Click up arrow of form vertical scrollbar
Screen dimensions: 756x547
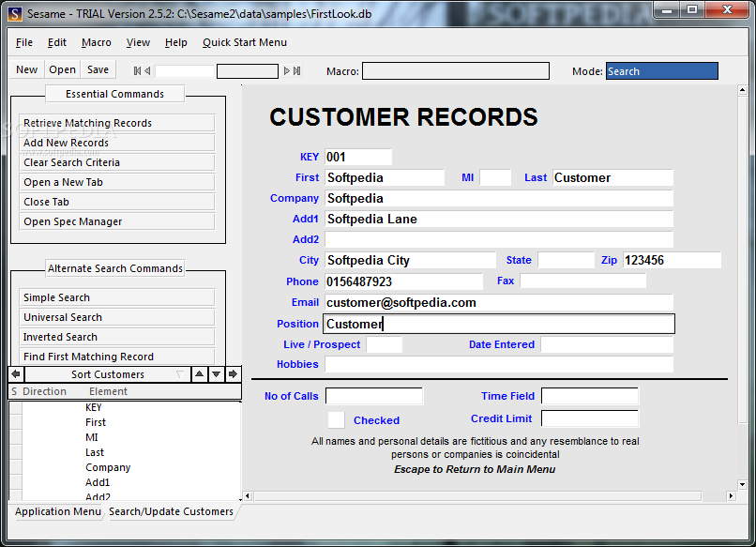coord(742,91)
